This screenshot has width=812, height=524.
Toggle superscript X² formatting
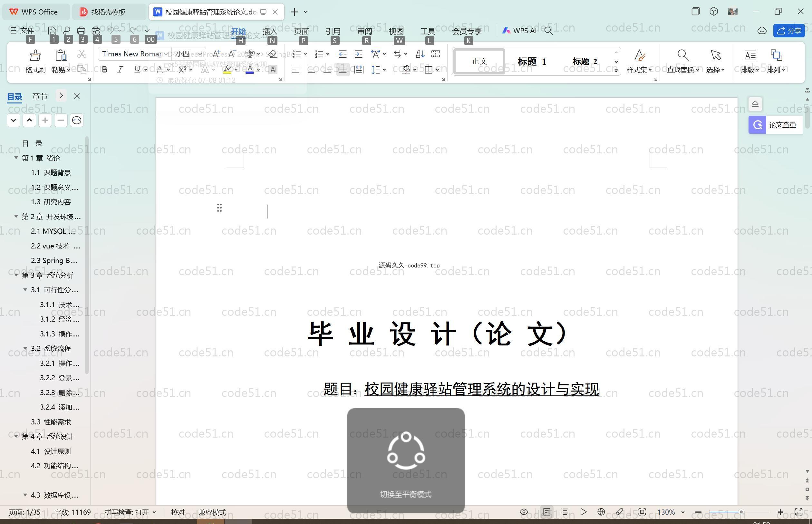(182, 69)
